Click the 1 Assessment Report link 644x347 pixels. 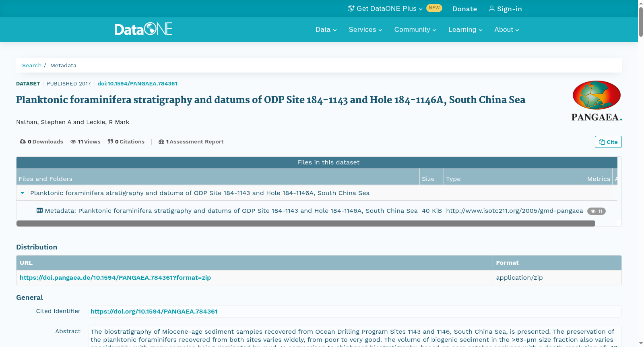coord(191,141)
